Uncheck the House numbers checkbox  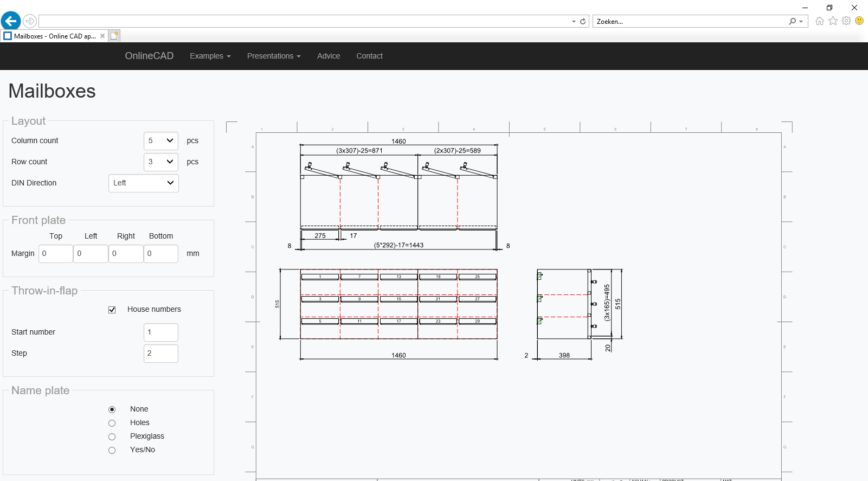tap(112, 310)
